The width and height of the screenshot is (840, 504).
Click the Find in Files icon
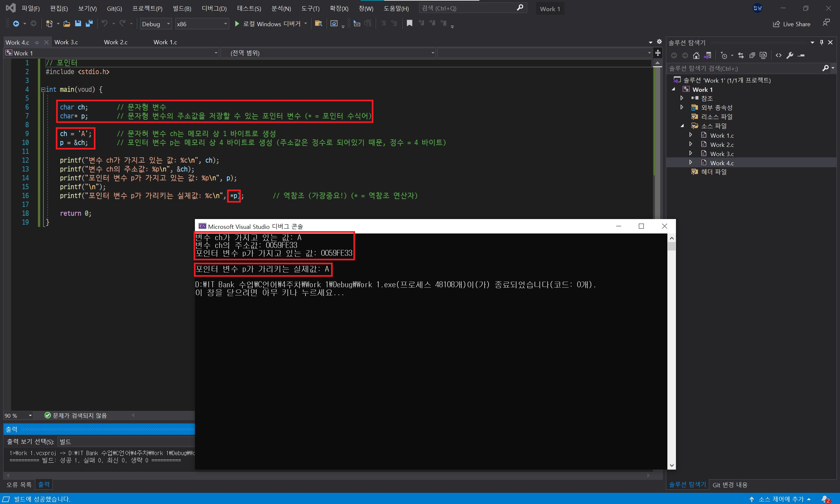point(318,23)
